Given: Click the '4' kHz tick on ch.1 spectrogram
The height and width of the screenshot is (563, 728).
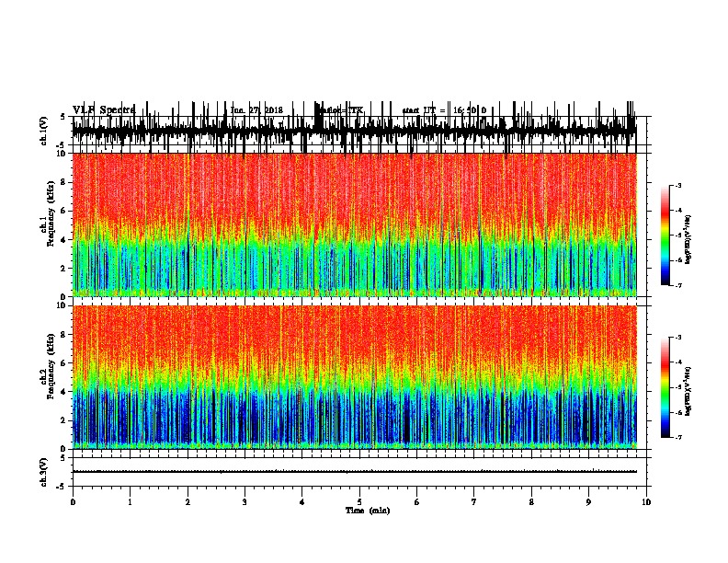Looking at the screenshot, I should tap(63, 240).
